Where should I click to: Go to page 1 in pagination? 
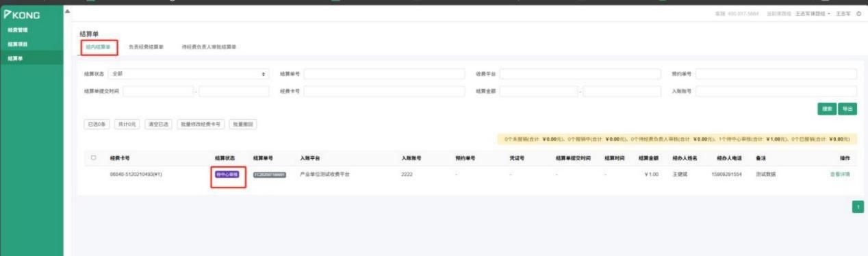click(x=857, y=206)
